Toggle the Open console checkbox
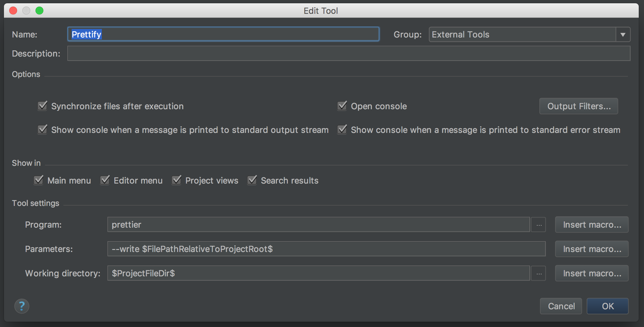This screenshot has height=327, width=644. pyautogui.click(x=342, y=106)
